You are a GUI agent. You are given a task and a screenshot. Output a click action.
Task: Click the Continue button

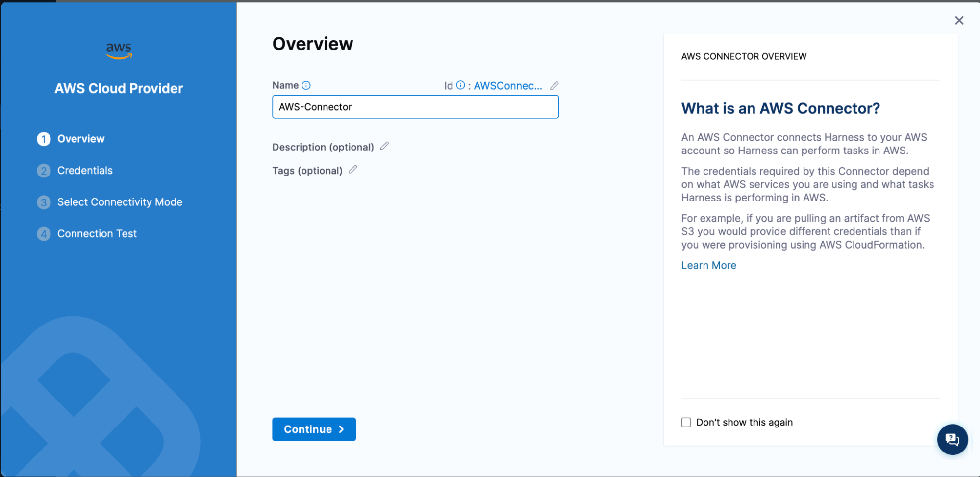click(314, 429)
